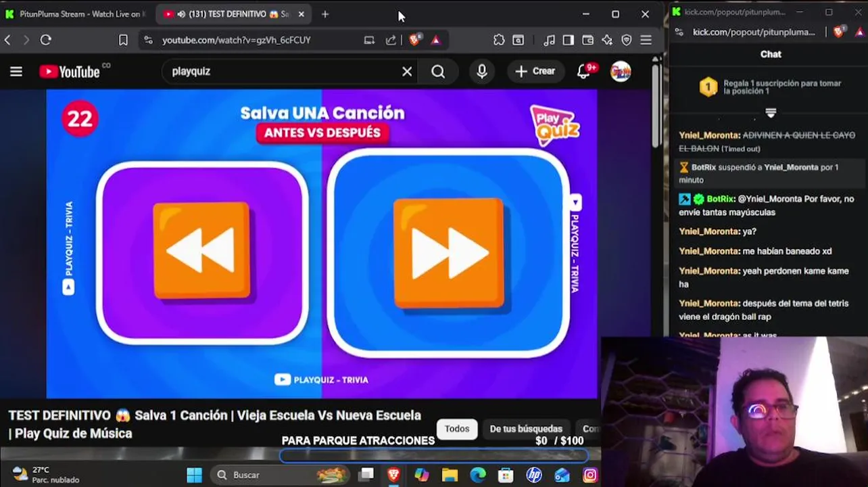Bookmark this page in the browser

(123, 40)
